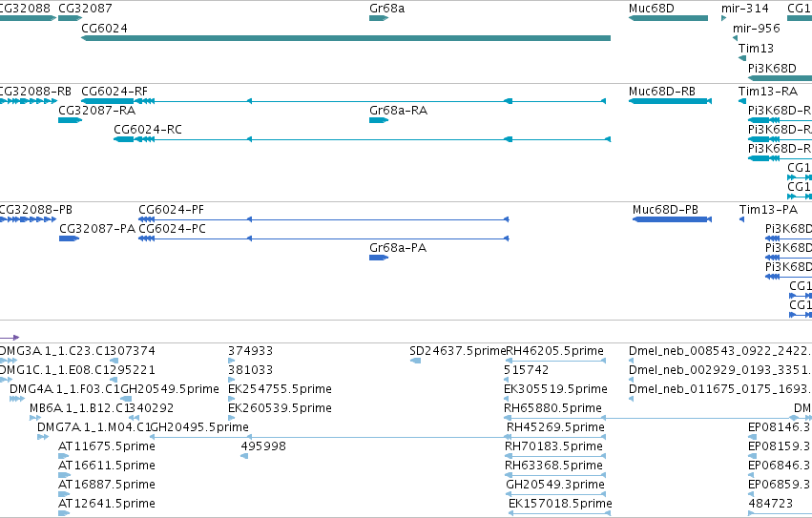Select the DMG3A.1_1.C23.C1 label
Image resolution: width=812 pixels, height=518 pixels.
pos(54,351)
